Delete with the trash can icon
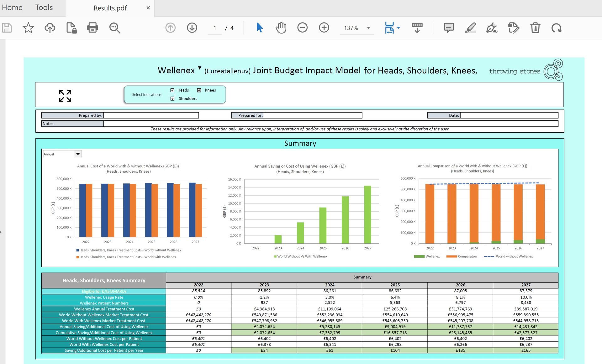Viewport: 602px width, 364px height. 535,28
